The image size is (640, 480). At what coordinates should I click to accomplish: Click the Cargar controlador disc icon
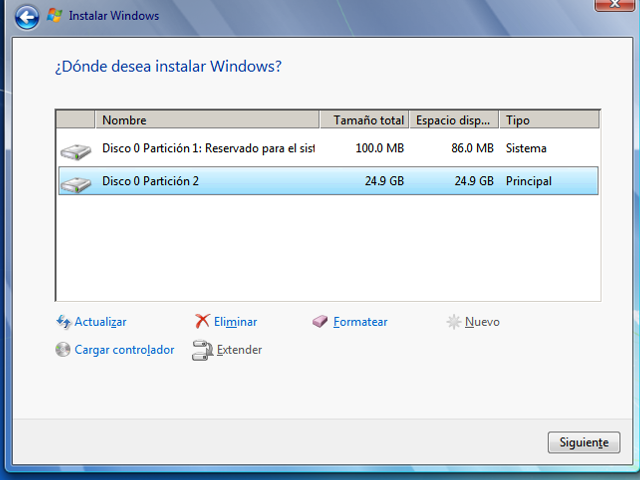[64, 350]
